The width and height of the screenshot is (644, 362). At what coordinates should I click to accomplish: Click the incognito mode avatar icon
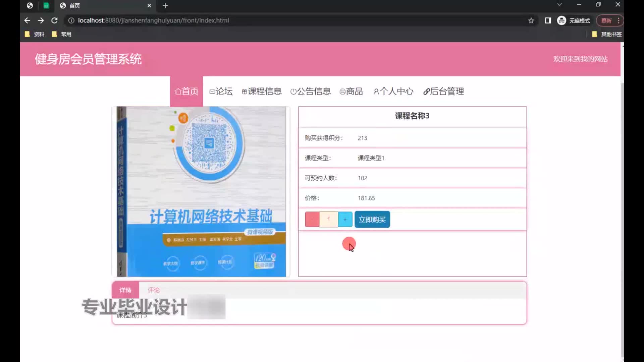[561, 20]
